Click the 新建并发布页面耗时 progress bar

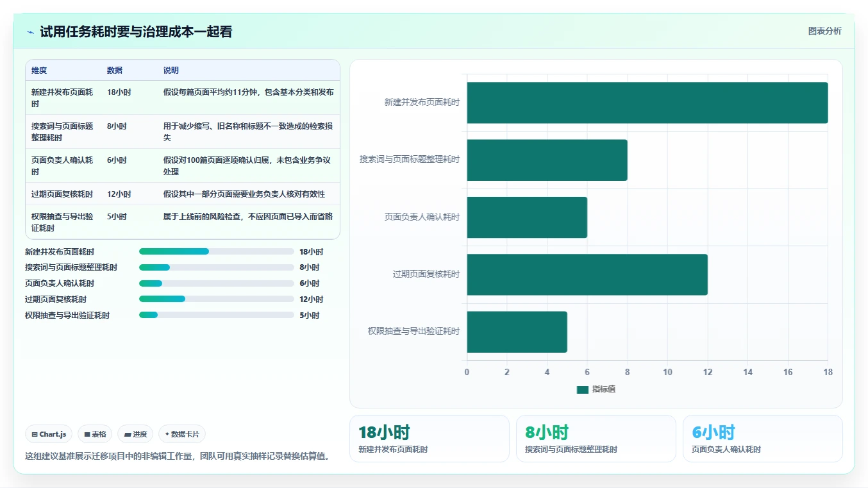[216, 251]
